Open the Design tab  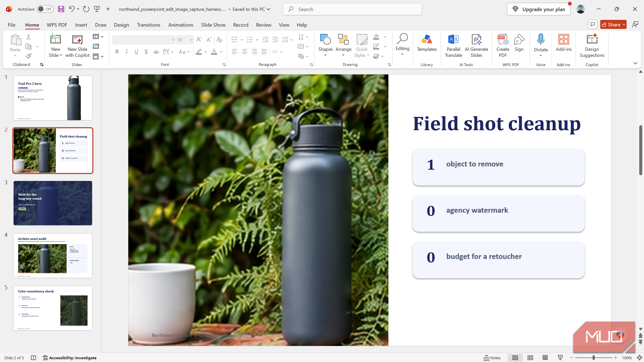point(121,25)
